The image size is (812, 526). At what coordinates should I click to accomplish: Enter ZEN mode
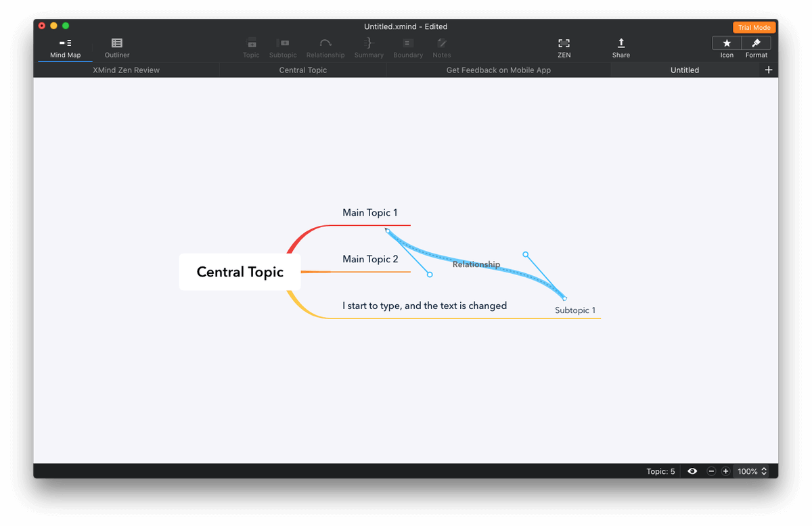click(564, 47)
